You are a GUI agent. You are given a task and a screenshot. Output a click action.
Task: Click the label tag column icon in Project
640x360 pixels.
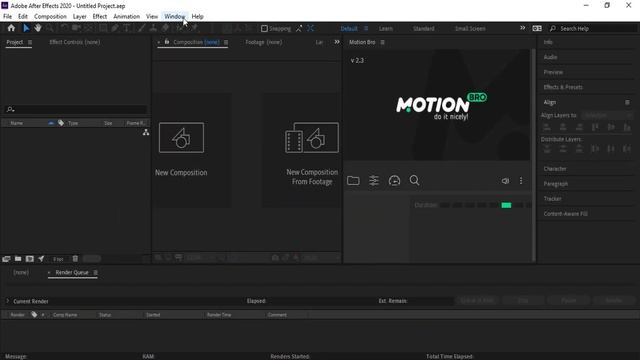(61, 123)
